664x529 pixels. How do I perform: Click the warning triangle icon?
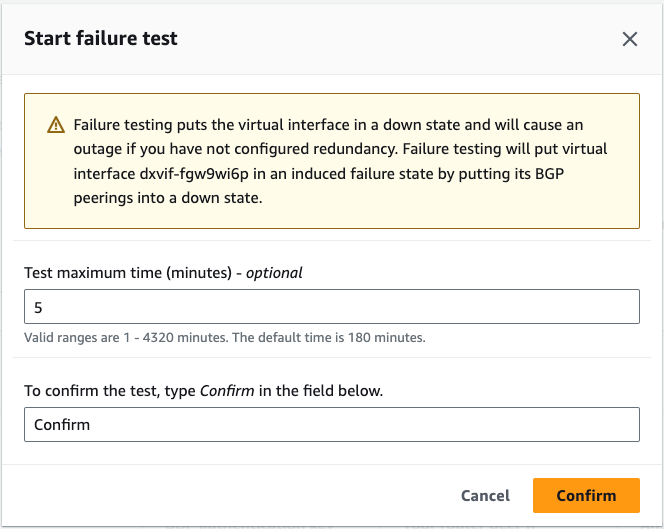coord(56,126)
